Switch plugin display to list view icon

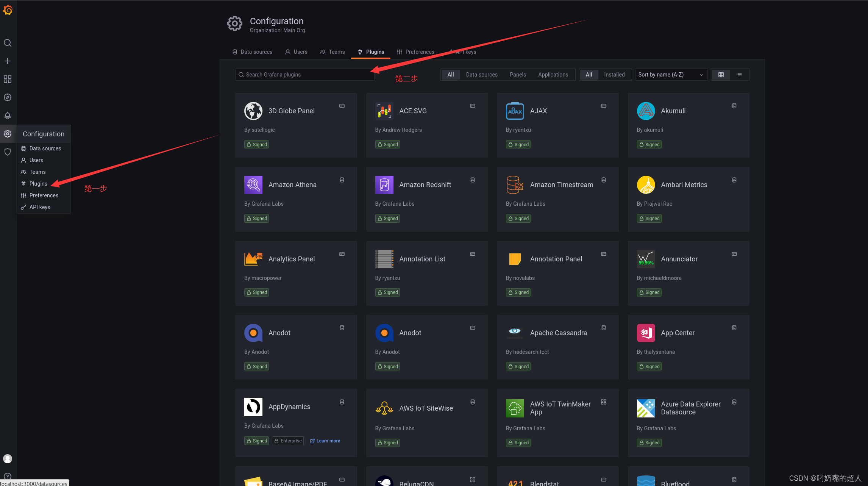[x=739, y=75]
